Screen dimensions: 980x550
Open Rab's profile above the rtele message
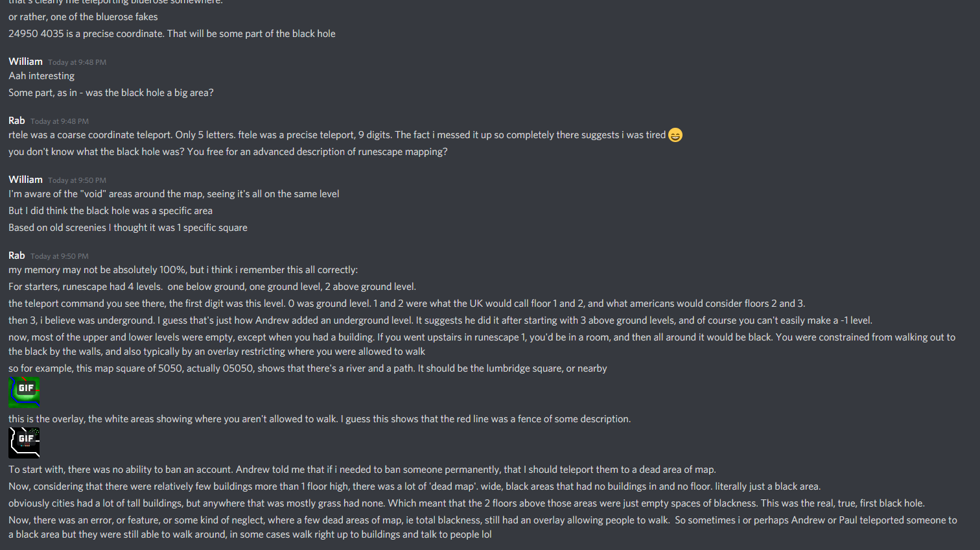point(17,121)
